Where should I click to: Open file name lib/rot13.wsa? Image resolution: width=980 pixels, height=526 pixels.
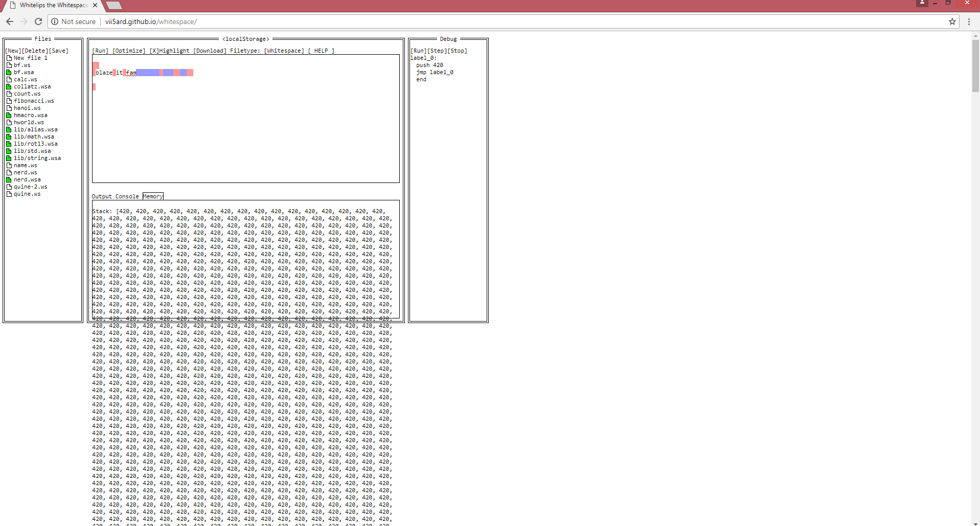coord(36,144)
